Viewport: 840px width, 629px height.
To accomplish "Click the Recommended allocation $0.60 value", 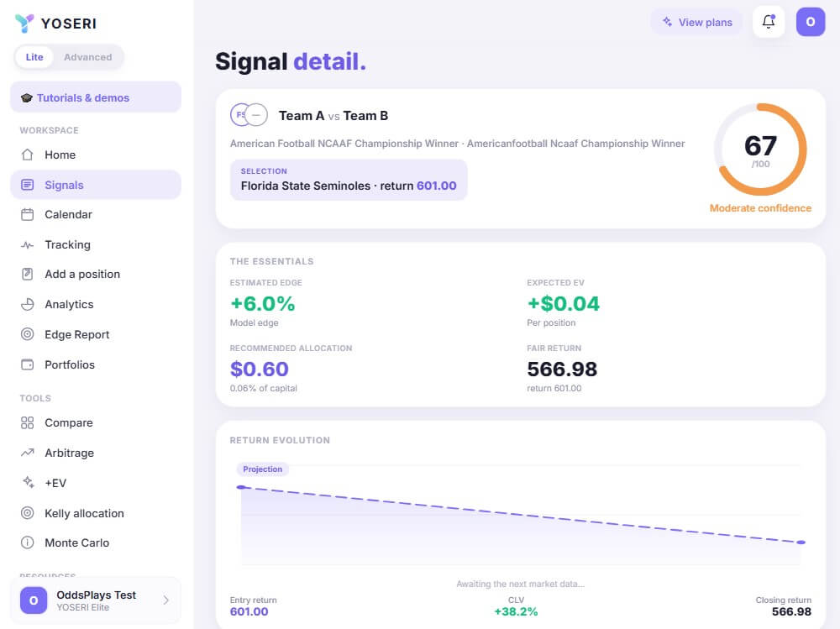I will pos(260,370).
